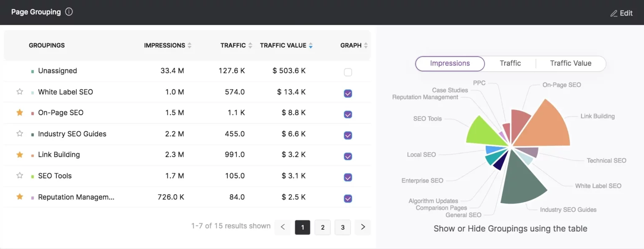Go to next results page arrow
Viewport: 644px width, 249px height.
point(363,227)
